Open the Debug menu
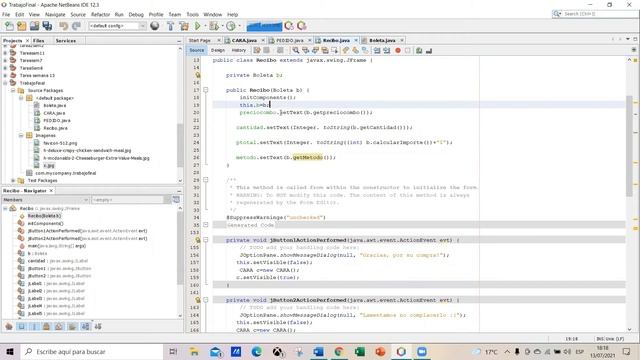The image size is (640, 360). [136, 14]
